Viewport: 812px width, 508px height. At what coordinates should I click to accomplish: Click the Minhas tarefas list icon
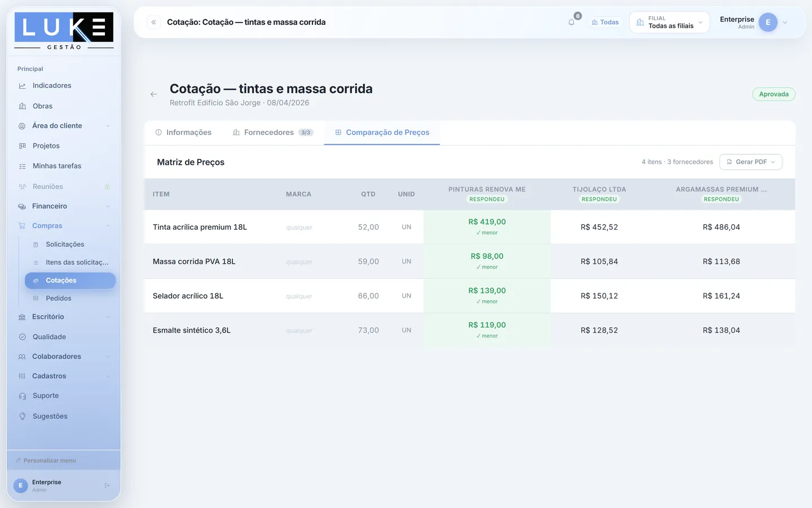point(23,166)
